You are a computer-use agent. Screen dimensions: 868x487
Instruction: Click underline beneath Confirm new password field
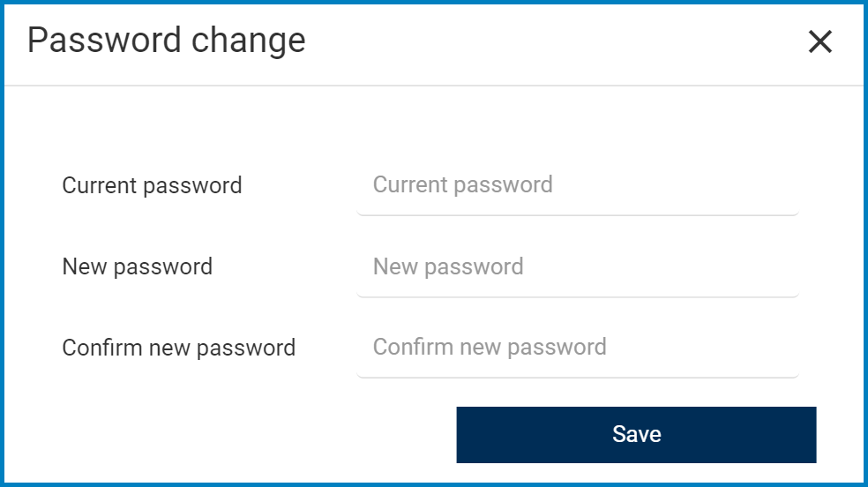[x=577, y=377]
